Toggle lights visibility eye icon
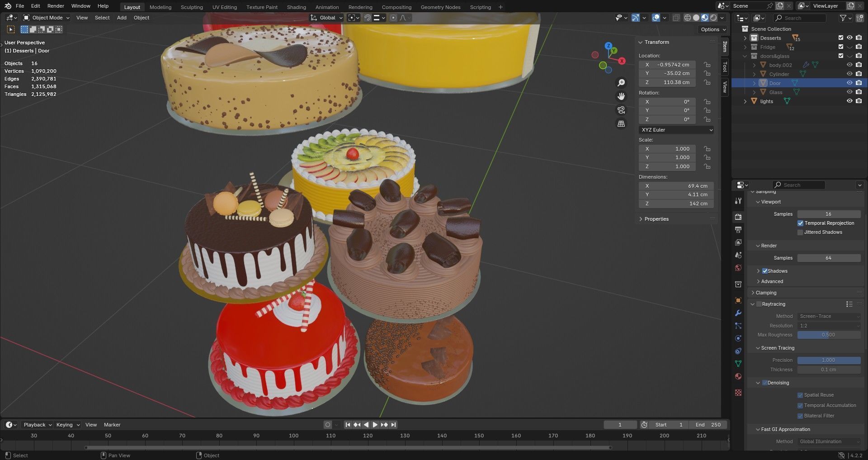The height and width of the screenshot is (460, 868). tap(849, 101)
